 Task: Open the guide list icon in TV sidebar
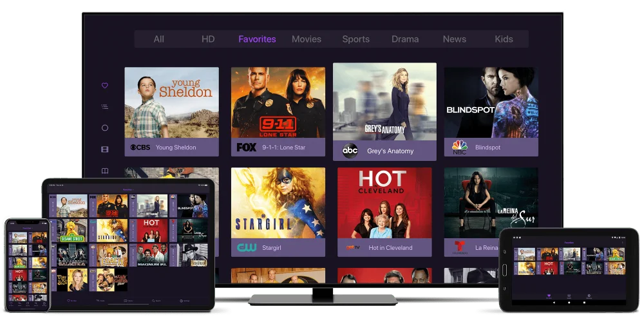point(105,107)
